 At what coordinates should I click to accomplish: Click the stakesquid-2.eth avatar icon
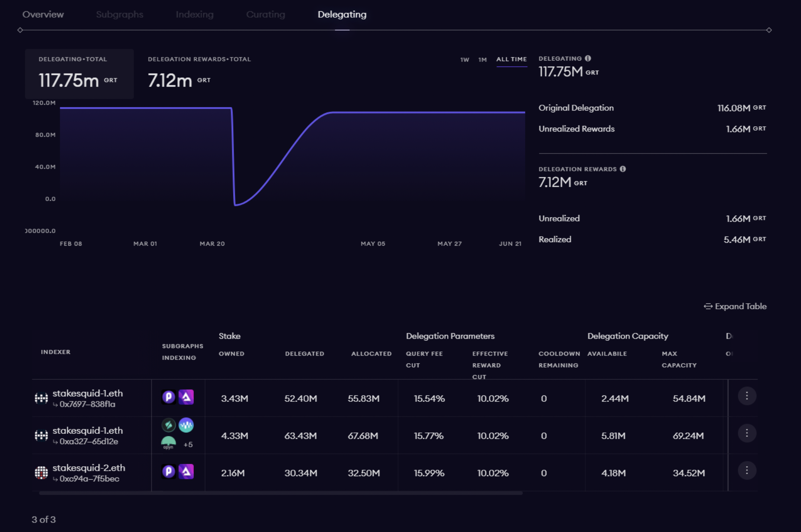41,473
